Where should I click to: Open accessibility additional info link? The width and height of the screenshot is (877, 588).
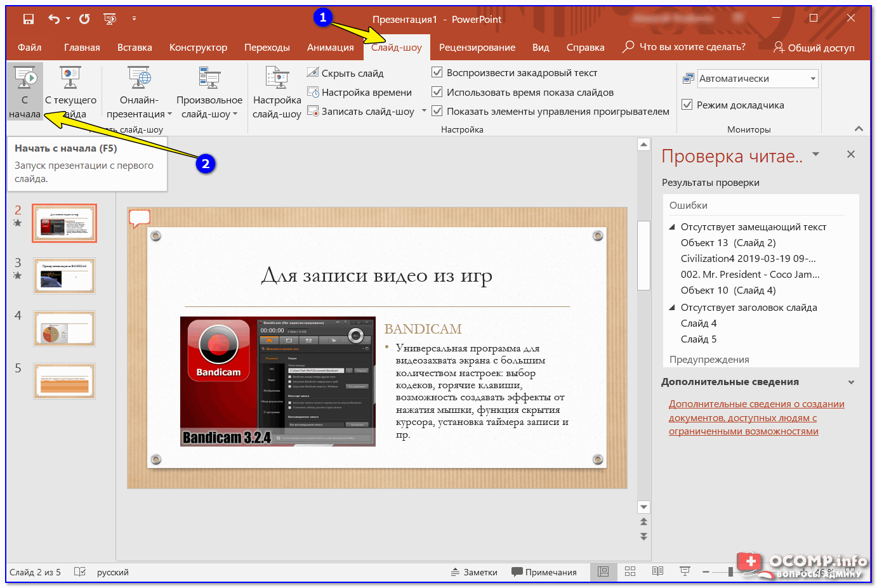pos(756,417)
